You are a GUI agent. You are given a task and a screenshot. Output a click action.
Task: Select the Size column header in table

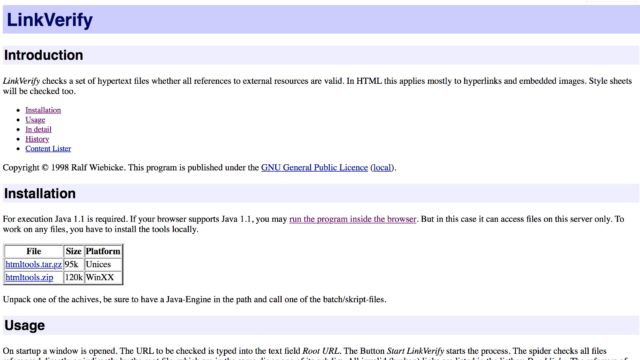pos(73,251)
